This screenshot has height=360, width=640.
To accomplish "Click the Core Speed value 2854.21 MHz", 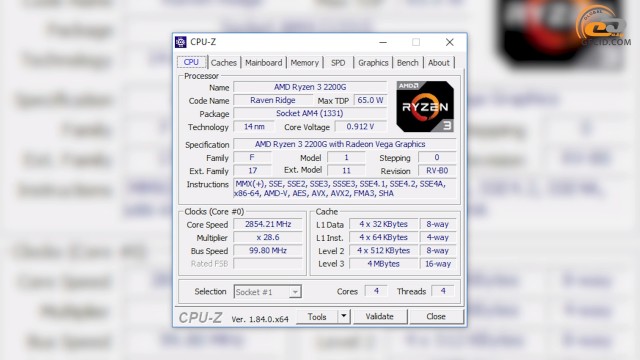I will click(x=268, y=224).
